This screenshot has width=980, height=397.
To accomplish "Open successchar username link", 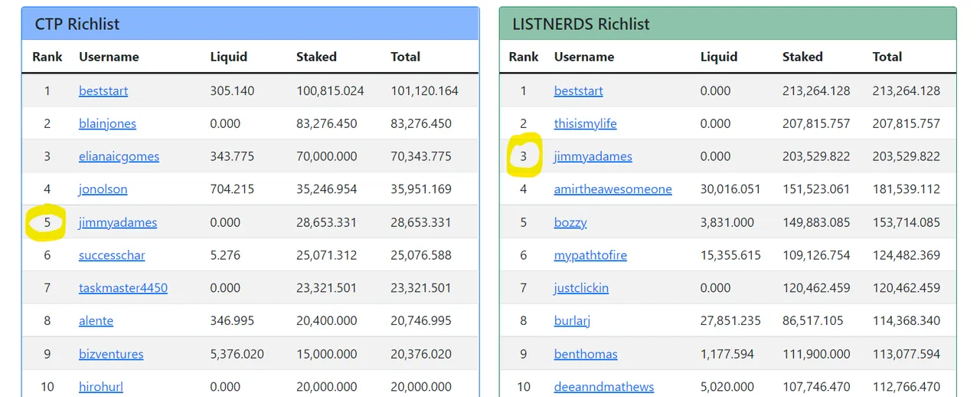I will 112,255.
